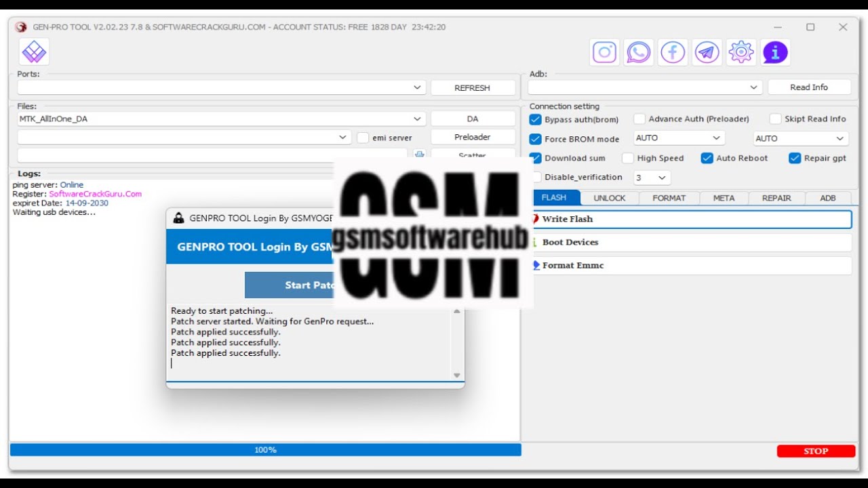The width and height of the screenshot is (868, 488).
Task: Click 'Patch server started' log line
Action: click(x=272, y=321)
